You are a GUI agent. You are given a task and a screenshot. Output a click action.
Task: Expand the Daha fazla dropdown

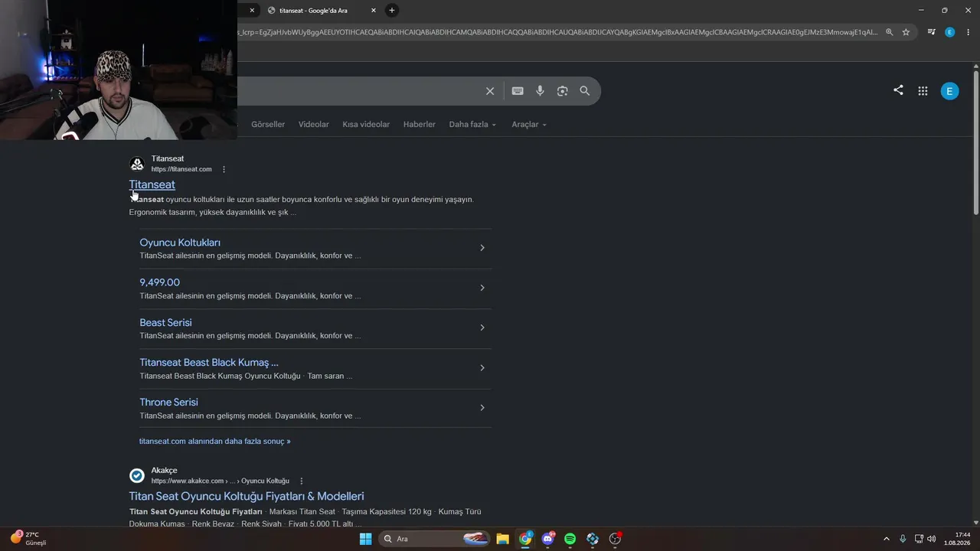(x=472, y=125)
